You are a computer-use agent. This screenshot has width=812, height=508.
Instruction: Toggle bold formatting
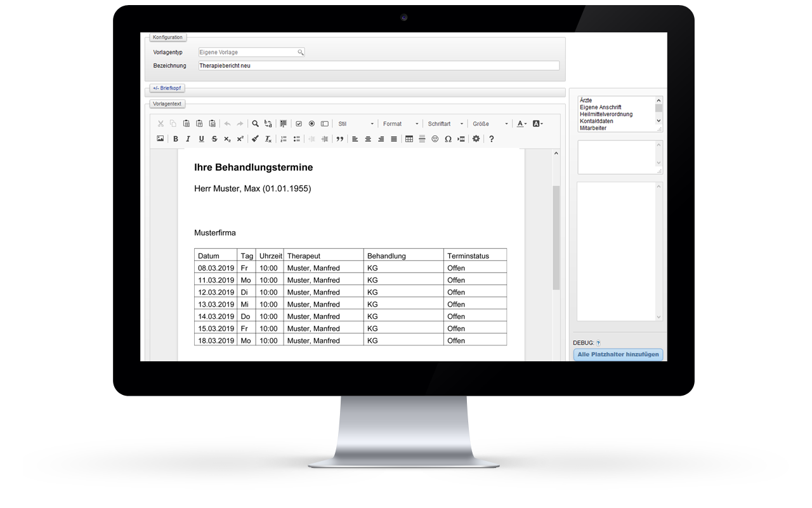point(176,139)
